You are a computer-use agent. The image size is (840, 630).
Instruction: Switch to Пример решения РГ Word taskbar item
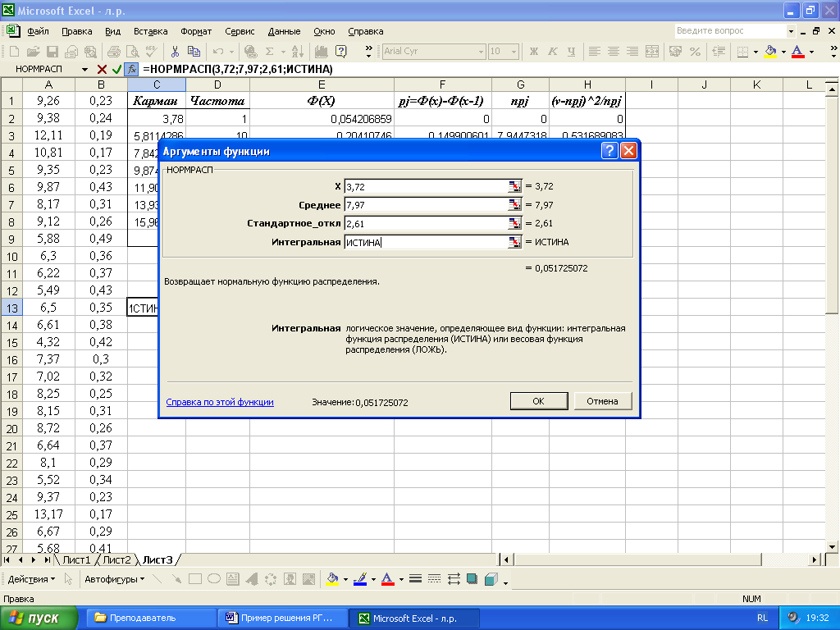click(x=282, y=619)
